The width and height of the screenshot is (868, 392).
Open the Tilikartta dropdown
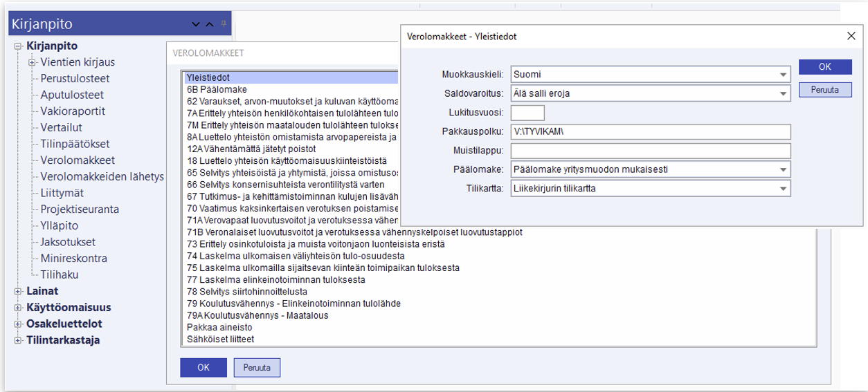(783, 188)
